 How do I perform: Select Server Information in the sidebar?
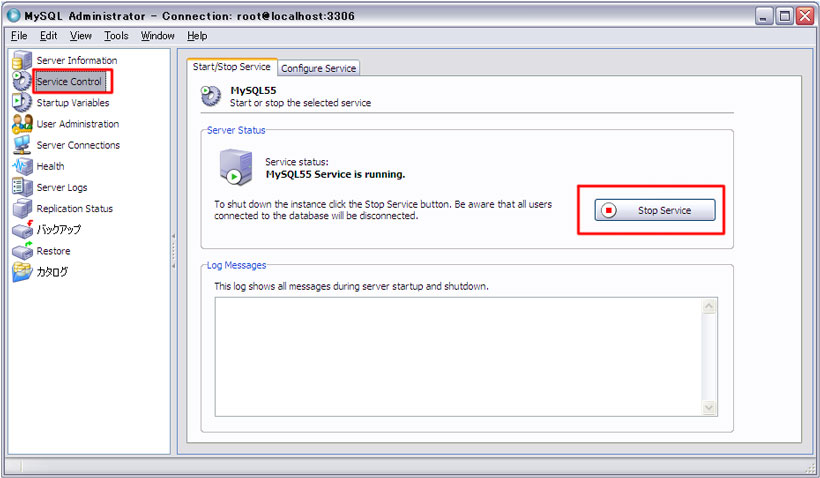click(x=77, y=60)
